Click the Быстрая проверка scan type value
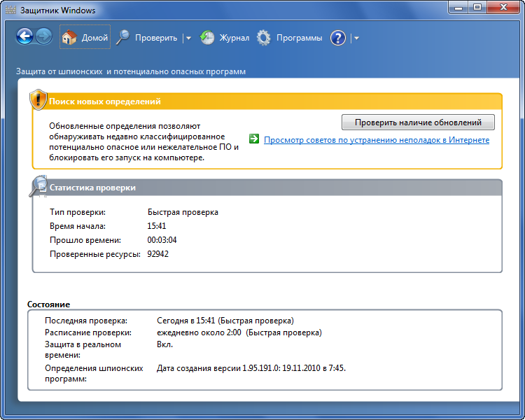 click(183, 212)
